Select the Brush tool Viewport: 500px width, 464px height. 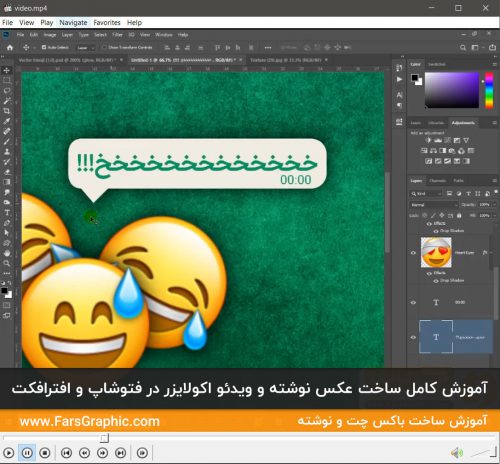coord(6,141)
